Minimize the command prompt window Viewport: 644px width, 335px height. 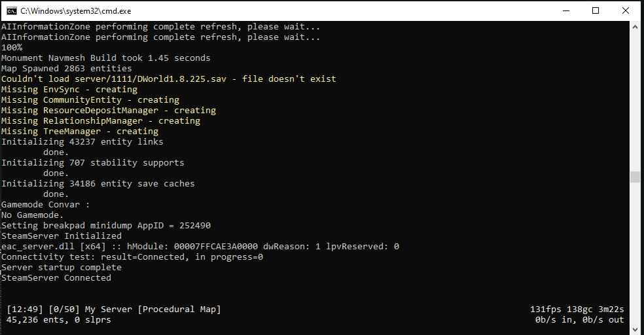click(565, 10)
